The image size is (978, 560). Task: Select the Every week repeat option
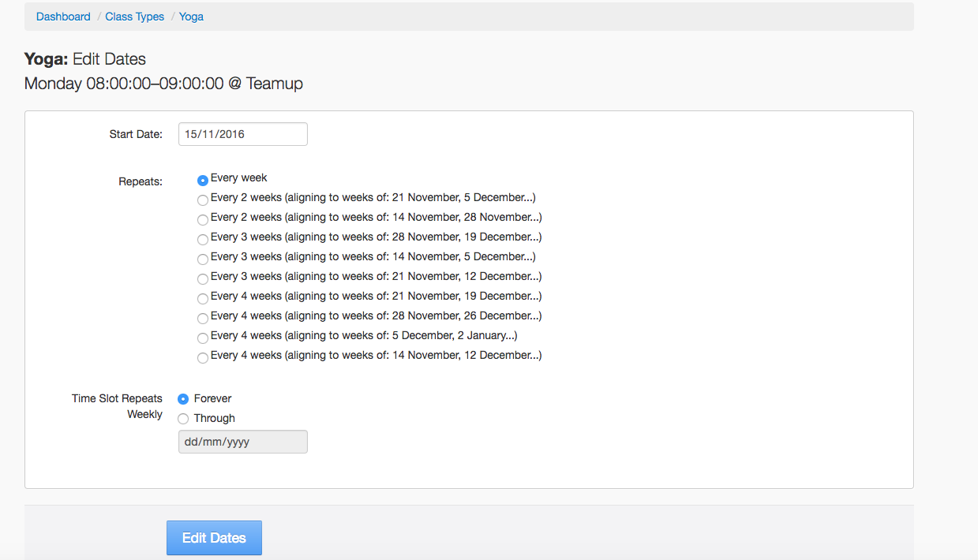click(x=203, y=180)
